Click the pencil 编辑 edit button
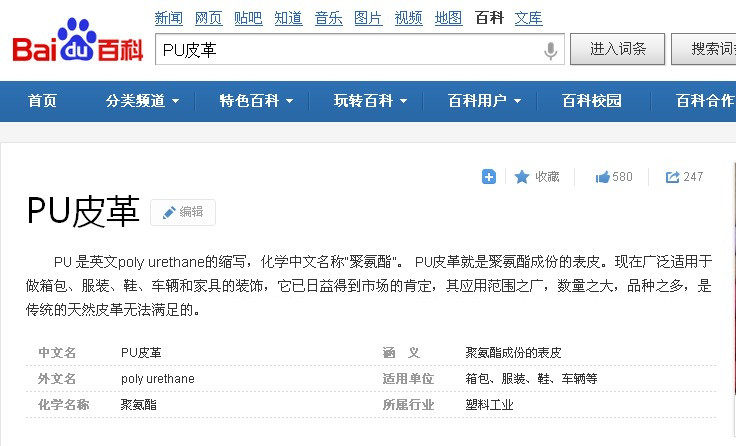 [x=182, y=212]
